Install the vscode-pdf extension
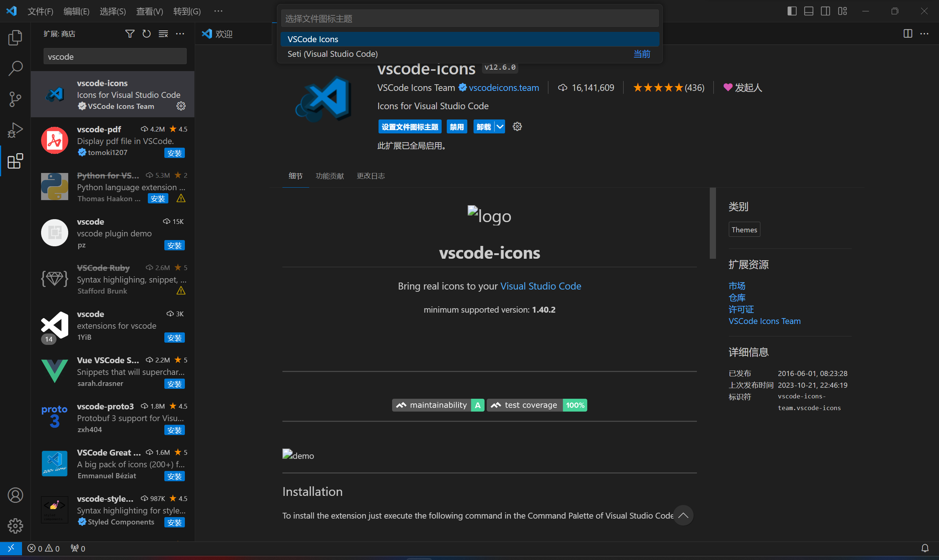Image resolution: width=939 pixels, height=560 pixels. pyautogui.click(x=175, y=153)
